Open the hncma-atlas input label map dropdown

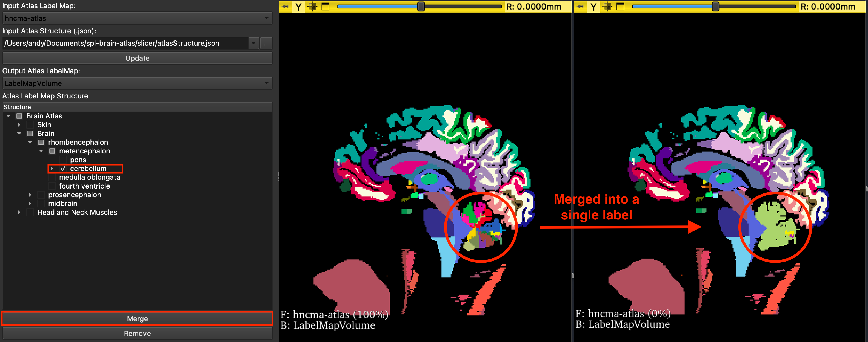point(137,18)
